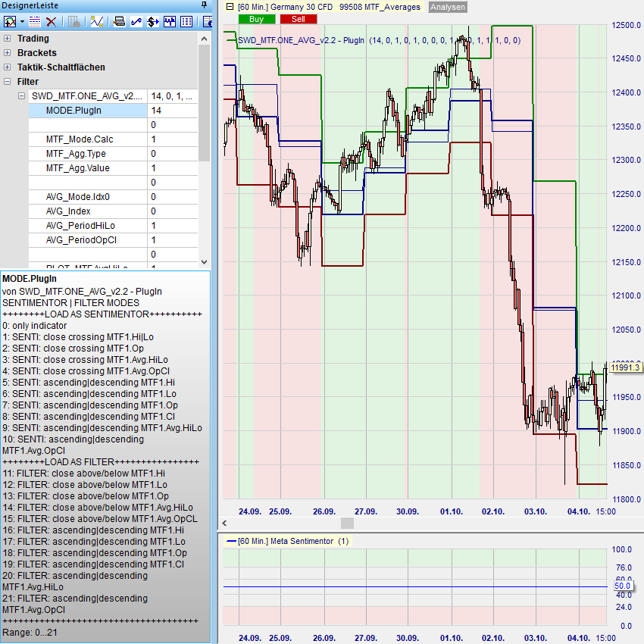The height and width of the screenshot is (644, 644).
Task: Pin the DesignerLeiste panel
Action: pos(204,5)
